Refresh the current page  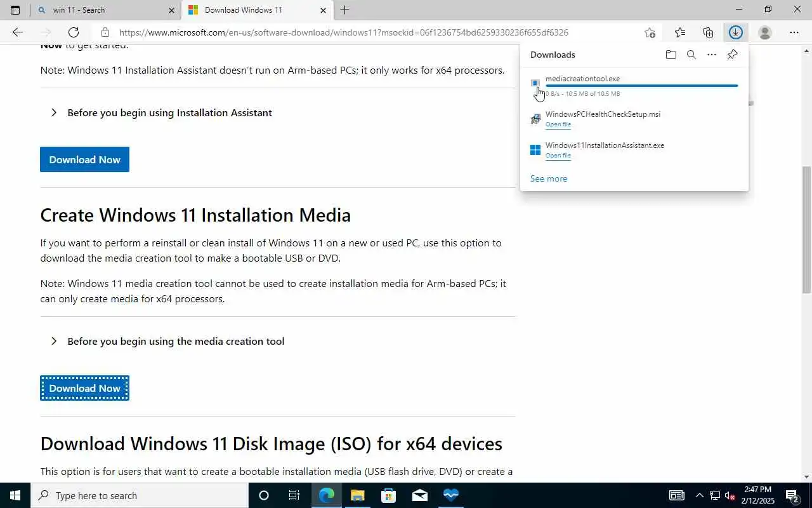click(x=74, y=32)
